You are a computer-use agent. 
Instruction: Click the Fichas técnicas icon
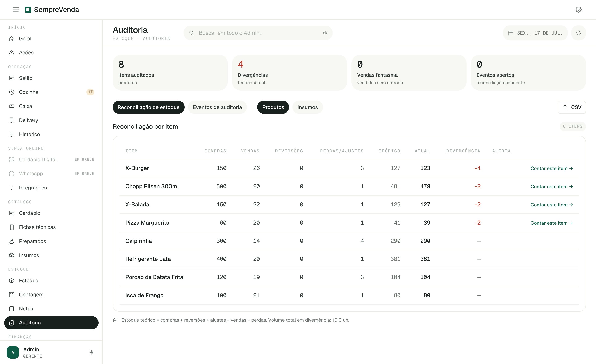pyautogui.click(x=12, y=227)
